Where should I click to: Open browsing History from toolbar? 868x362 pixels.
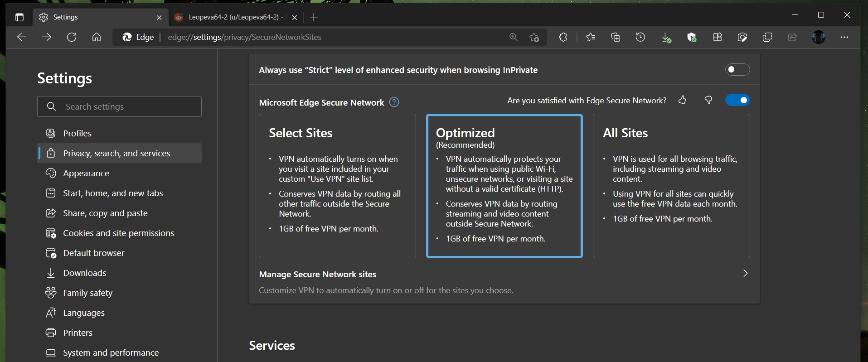pyautogui.click(x=640, y=37)
